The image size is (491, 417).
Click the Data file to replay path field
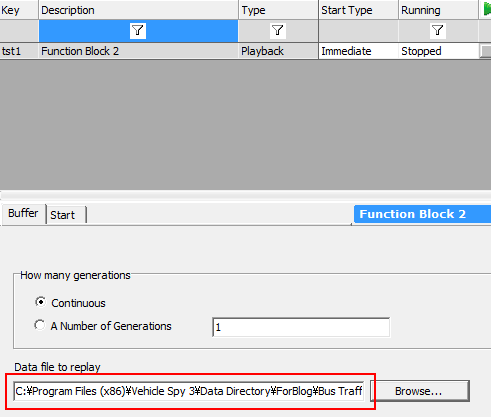tap(189, 391)
